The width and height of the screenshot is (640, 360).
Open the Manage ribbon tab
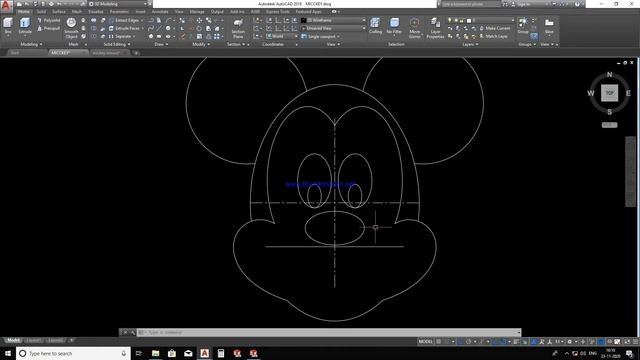click(197, 12)
